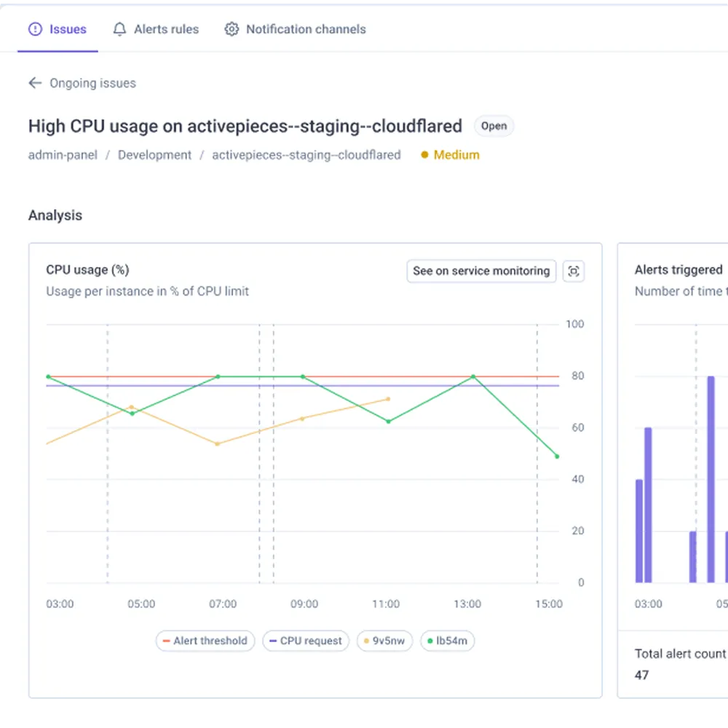Click the 09:00 x-axis label on CPU chart

[x=304, y=604]
